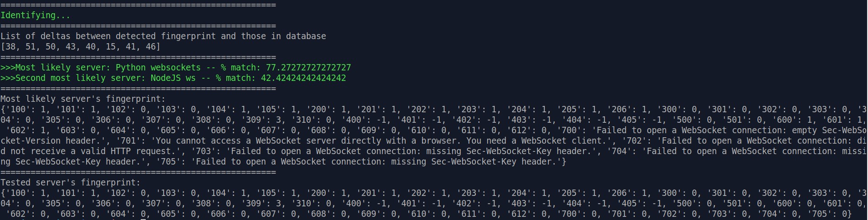Click "Python websockets" in the most likely server line
The image size is (868, 220).
coord(158,68)
